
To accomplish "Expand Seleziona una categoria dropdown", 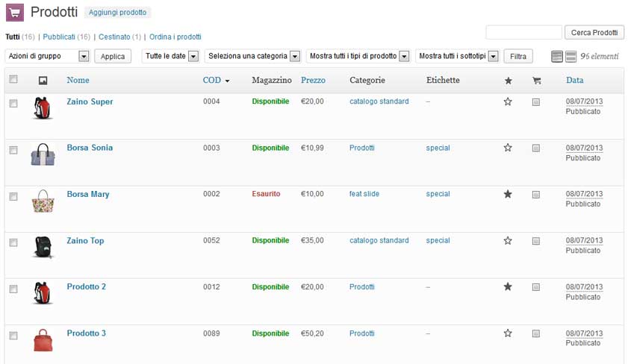I will pos(252,56).
